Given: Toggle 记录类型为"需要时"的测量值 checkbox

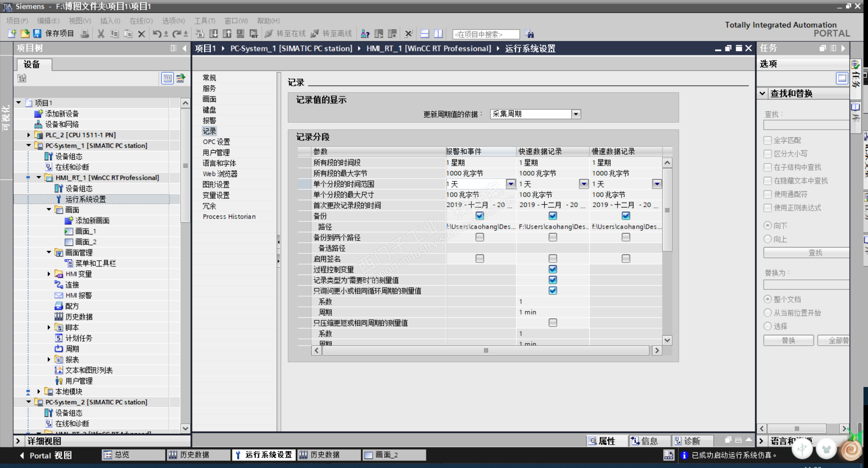Looking at the screenshot, I should pyautogui.click(x=553, y=280).
